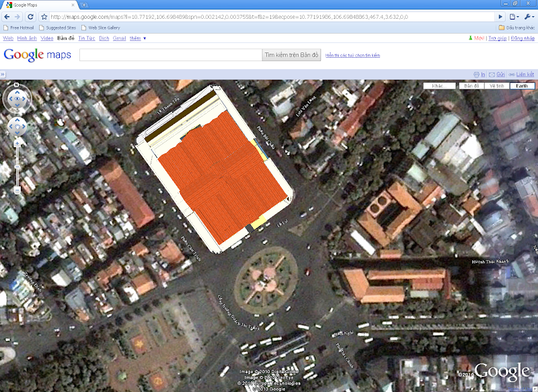Switch map view to Earth
This screenshot has width=538, height=392.
click(x=522, y=86)
